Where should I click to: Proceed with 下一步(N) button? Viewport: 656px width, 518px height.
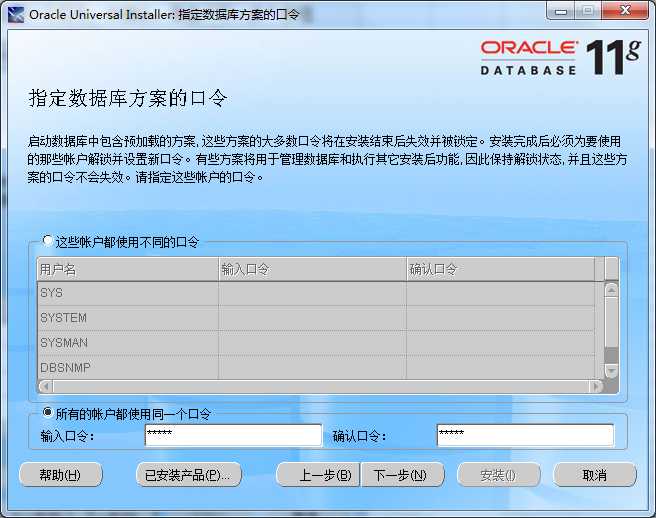tap(402, 475)
